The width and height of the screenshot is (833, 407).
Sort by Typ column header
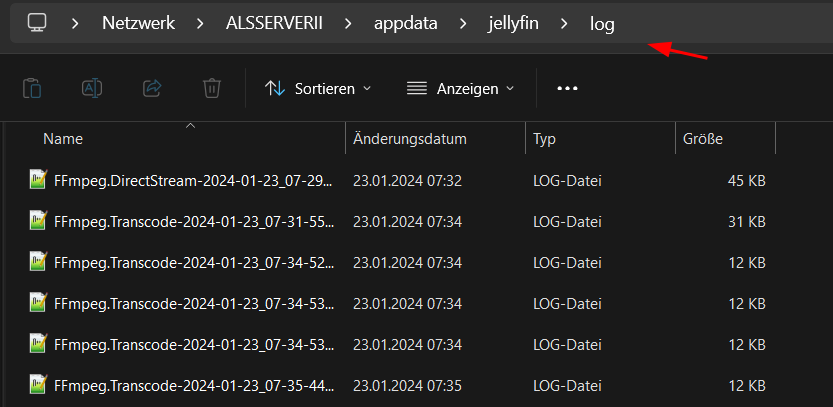[545, 140]
